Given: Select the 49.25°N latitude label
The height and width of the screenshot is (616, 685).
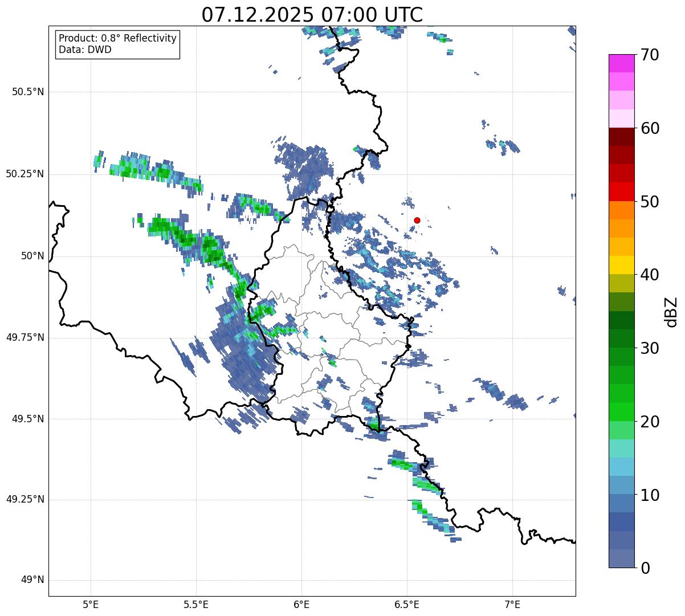Looking at the screenshot, I should (x=25, y=499).
